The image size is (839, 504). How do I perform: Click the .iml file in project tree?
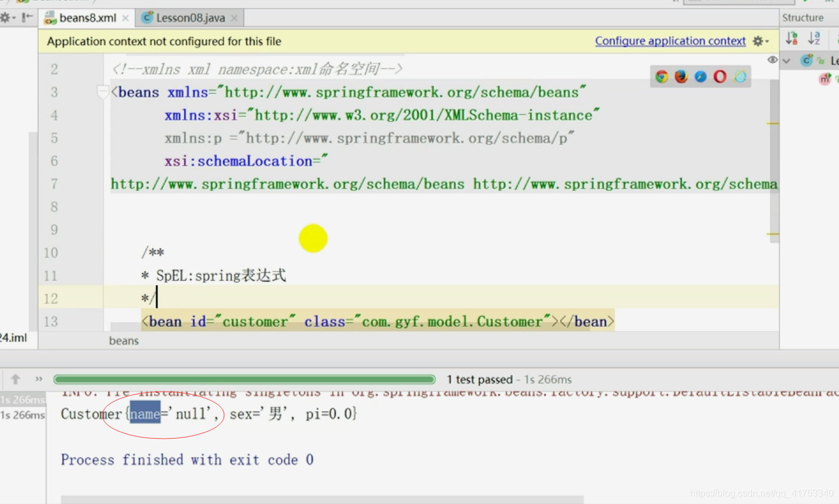[x=13, y=338]
